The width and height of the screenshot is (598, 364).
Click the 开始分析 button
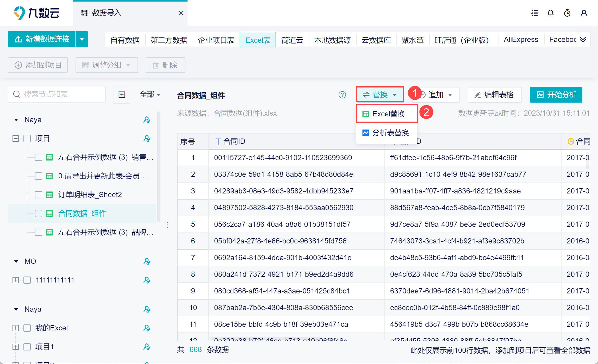[x=556, y=95]
